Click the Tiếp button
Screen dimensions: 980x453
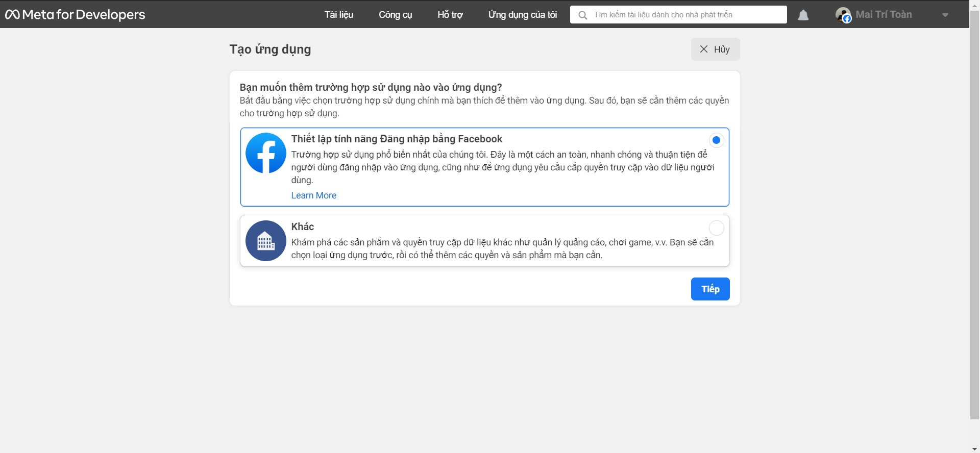pyautogui.click(x=710, y=289)
